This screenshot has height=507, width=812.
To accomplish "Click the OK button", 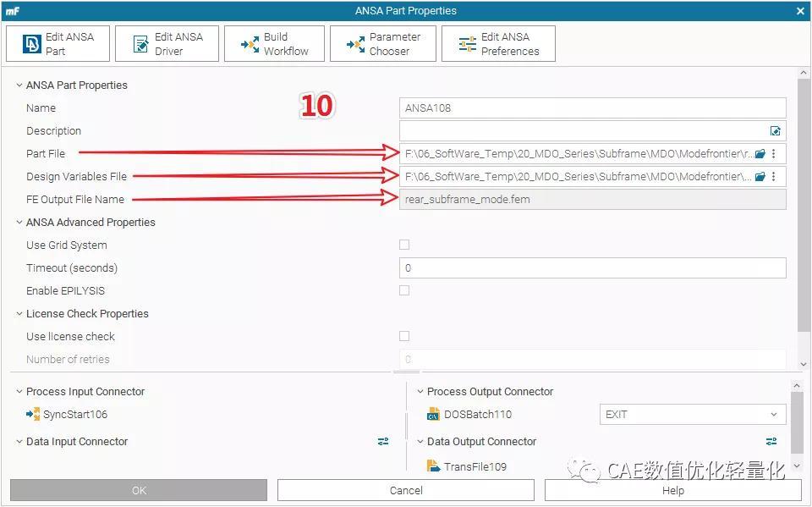I will (139, 490).
